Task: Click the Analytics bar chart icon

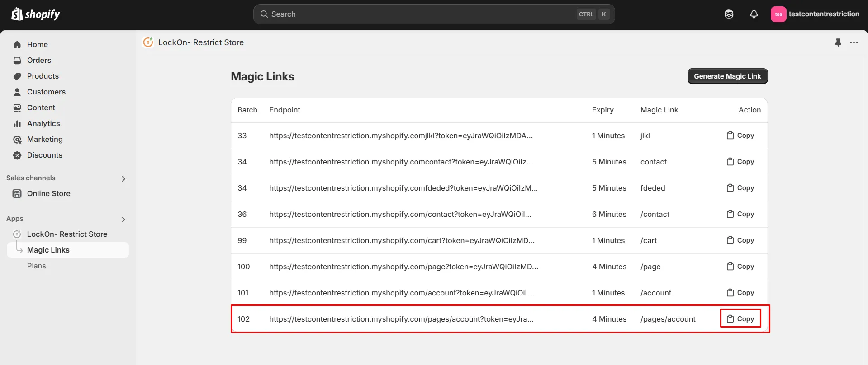Action: tap(17, 123)
